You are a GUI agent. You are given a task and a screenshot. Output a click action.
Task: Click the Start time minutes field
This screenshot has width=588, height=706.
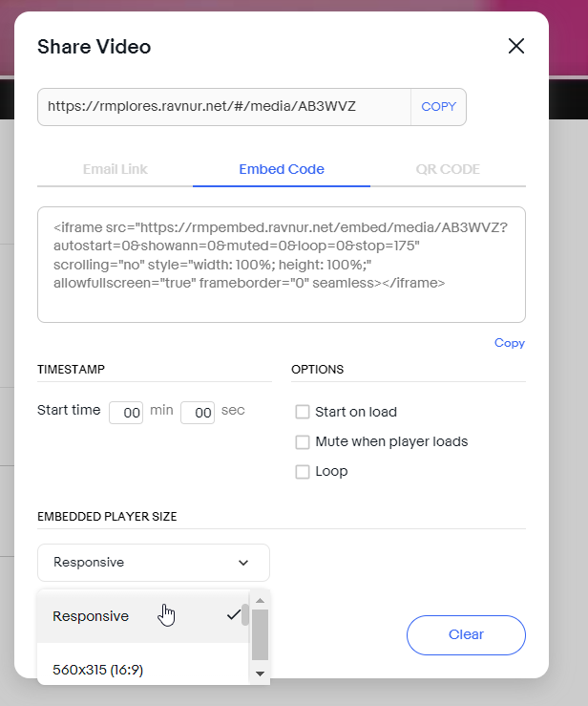coord(126,413)
